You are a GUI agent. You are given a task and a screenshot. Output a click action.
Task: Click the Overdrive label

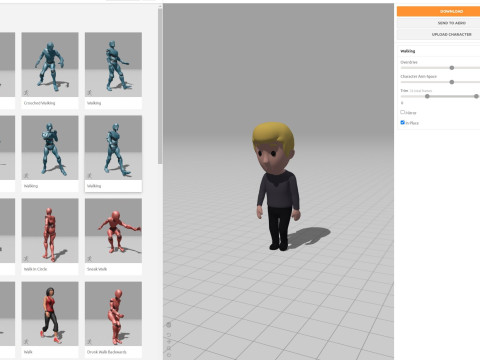pos(409,62)
